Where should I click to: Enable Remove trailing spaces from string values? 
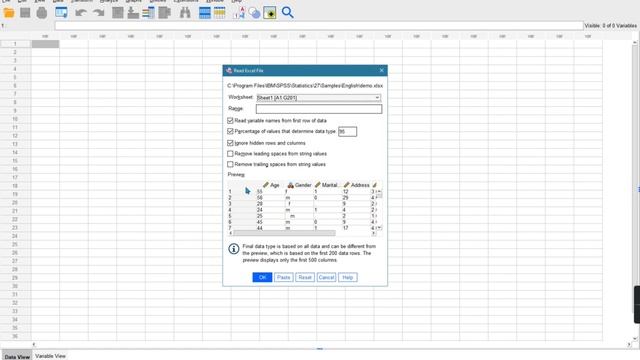coord(230,164)
